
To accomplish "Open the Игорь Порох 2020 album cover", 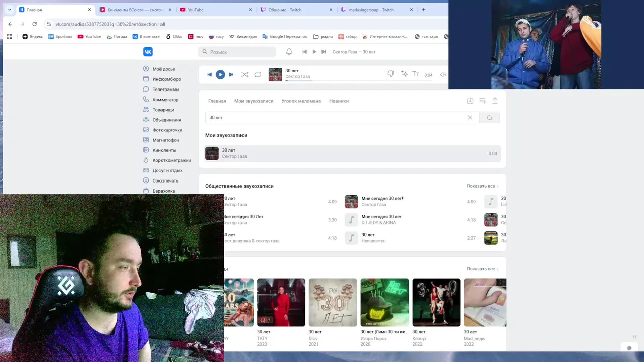I will pos(385,302).
